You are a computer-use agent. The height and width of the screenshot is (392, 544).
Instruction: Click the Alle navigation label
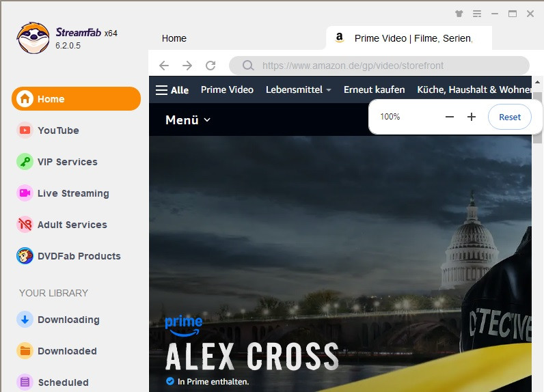click(180, 90)
